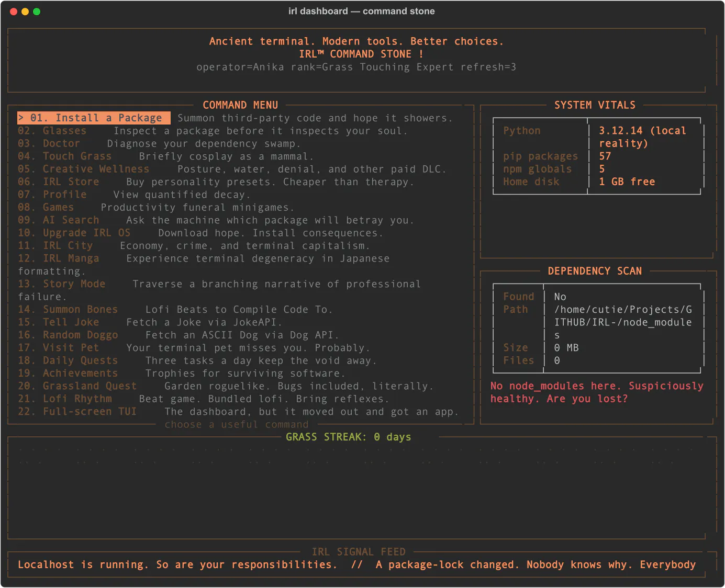
Task: Click the 'Localhost is running' feed message
Action: [x=177, y=564]
